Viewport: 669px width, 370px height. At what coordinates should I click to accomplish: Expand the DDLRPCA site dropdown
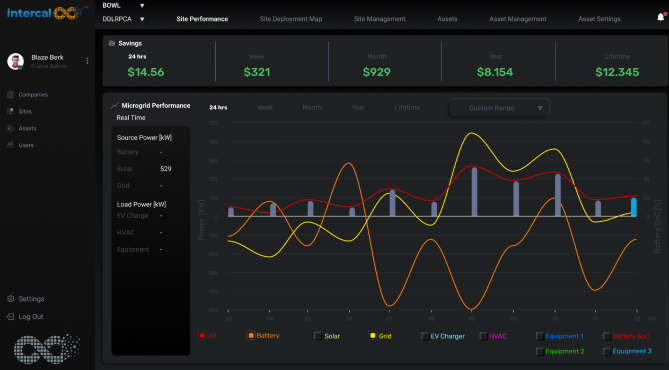tap(142, 19)
